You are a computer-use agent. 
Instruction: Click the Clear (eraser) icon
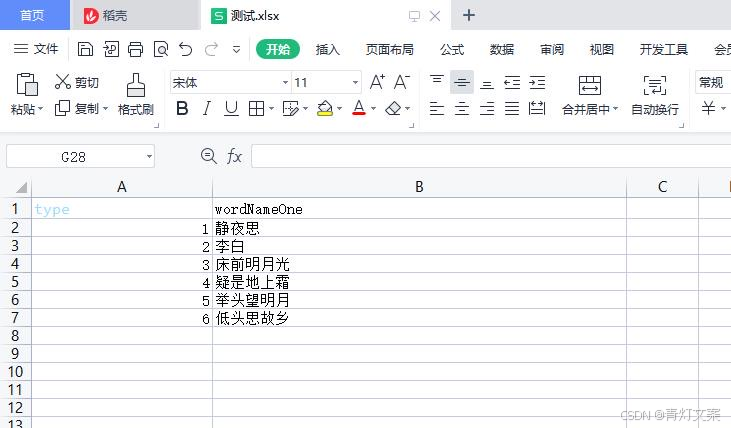click(x=393, y=109)
